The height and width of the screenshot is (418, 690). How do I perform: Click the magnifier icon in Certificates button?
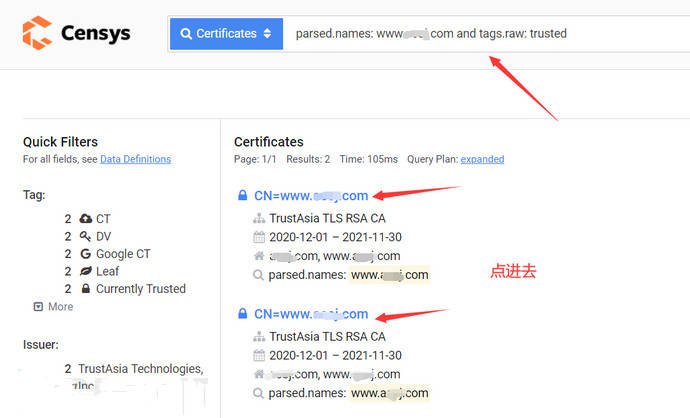(186, 34)
